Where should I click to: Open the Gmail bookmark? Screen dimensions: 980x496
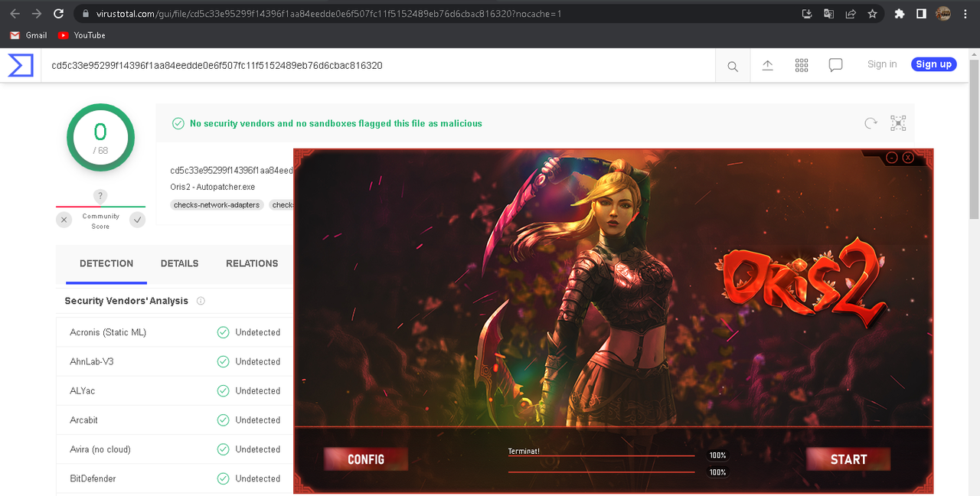(x=28, y=35)
